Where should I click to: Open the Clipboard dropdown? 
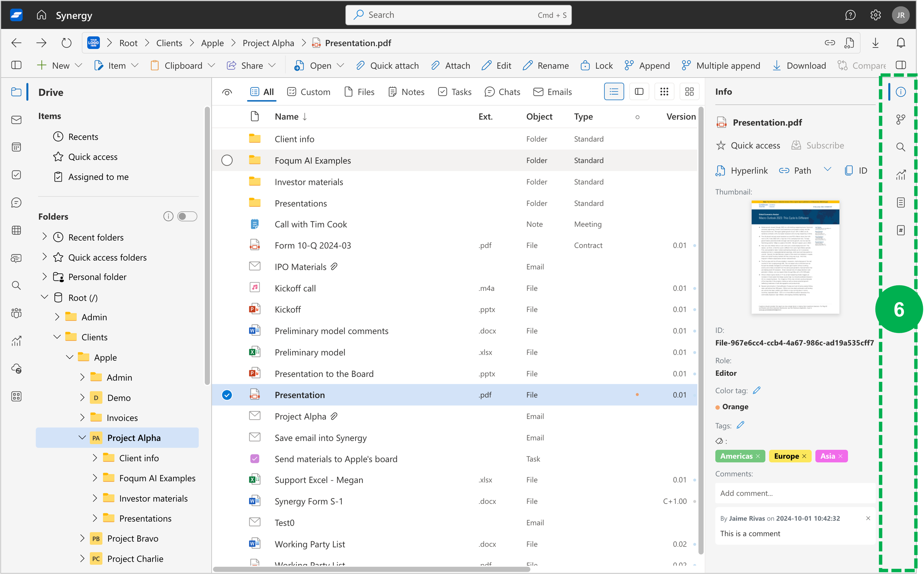[x=183, y=66]
